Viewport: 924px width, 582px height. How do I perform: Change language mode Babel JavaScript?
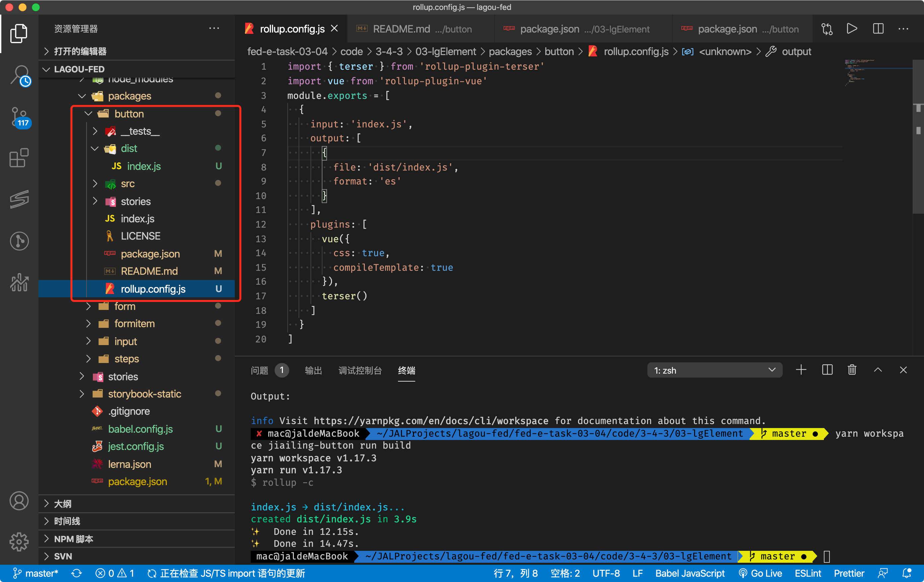pyautogui.click(x=690, y=573)
